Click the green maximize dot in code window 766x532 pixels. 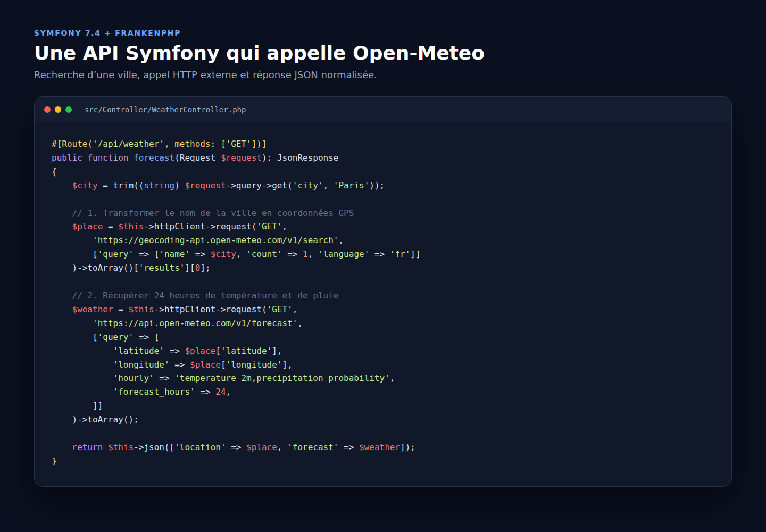[x=69, y=110]
